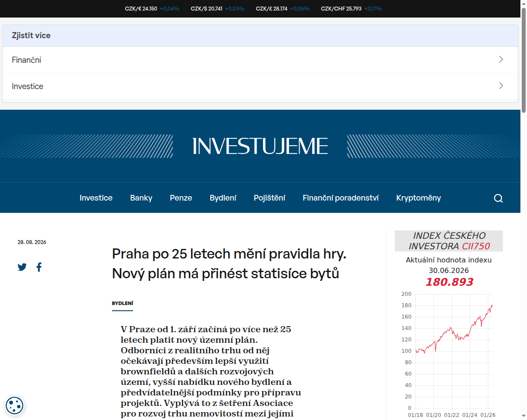This screenshot has height=420, width=527.
Task: Click the index date 30.06.2026
Action: tap(449, 270)
